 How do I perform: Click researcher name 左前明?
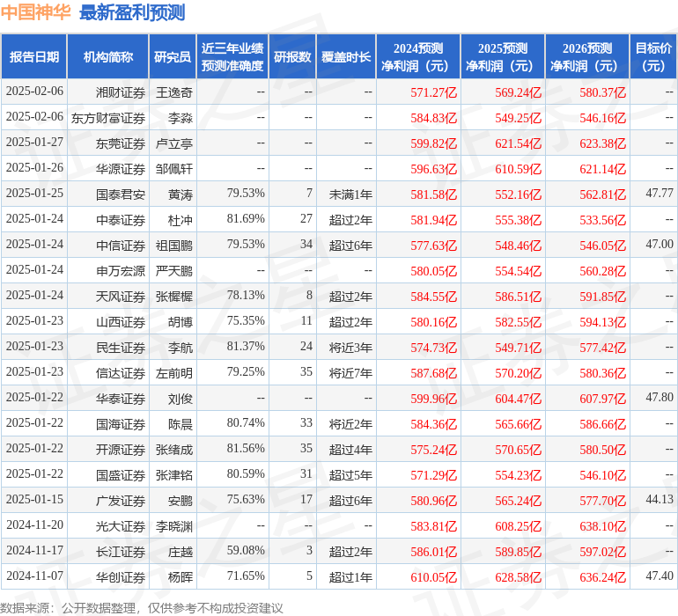point(173,373)
